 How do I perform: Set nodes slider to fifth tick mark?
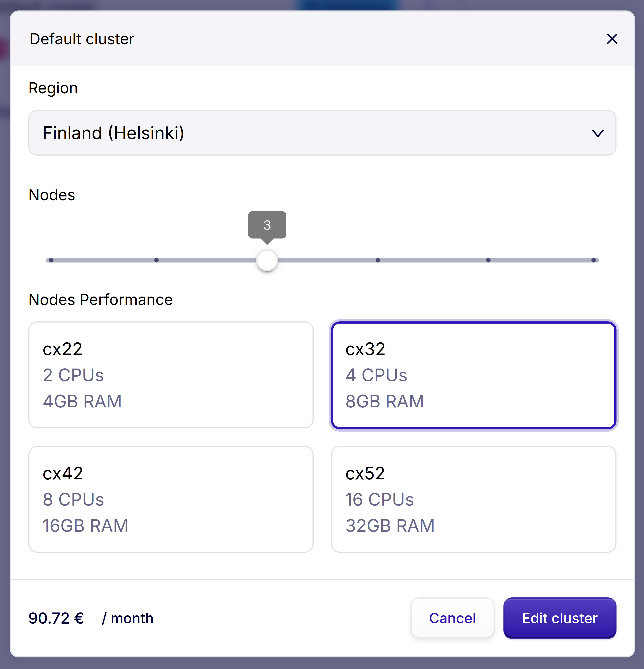[x=488, y=261]
